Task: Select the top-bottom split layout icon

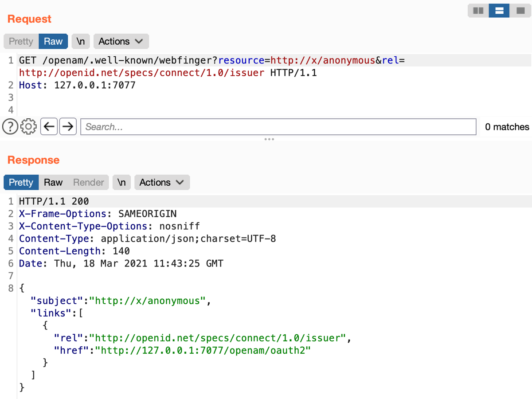Action: click(499, 11)
